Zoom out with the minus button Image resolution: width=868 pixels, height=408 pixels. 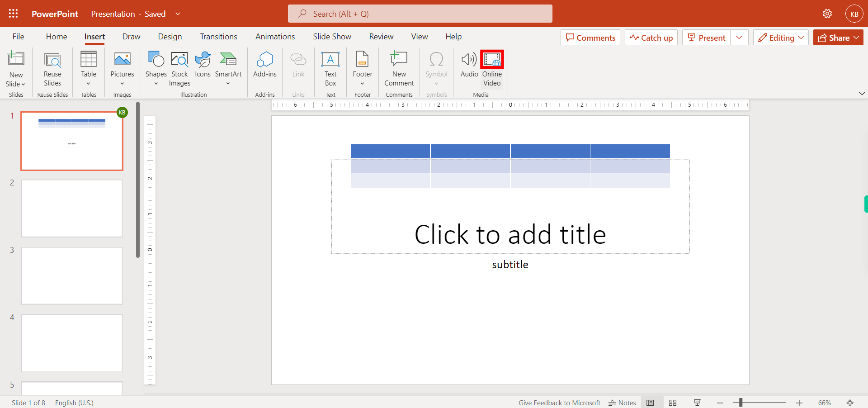point(720,403)
